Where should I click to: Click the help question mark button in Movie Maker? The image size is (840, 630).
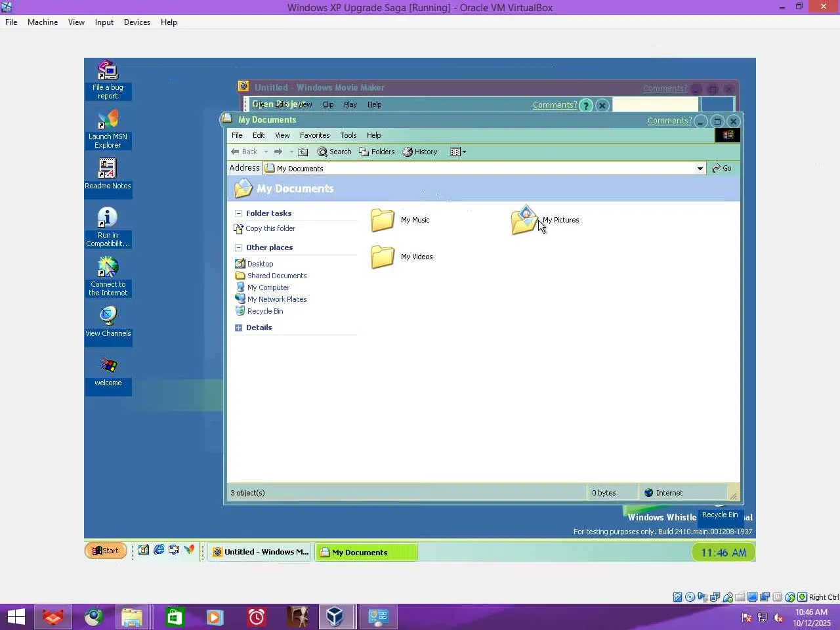586,105
